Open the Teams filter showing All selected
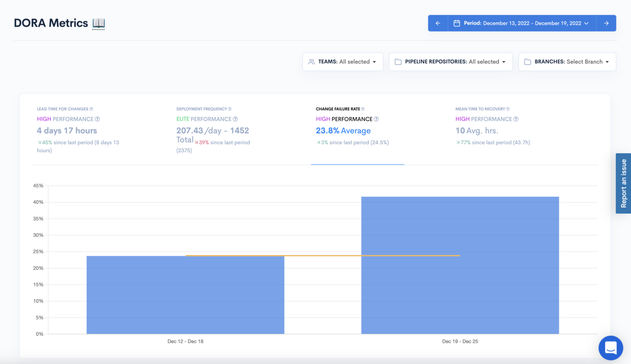The height and width of the screenshot is (364, 631). tap(343, 61)
